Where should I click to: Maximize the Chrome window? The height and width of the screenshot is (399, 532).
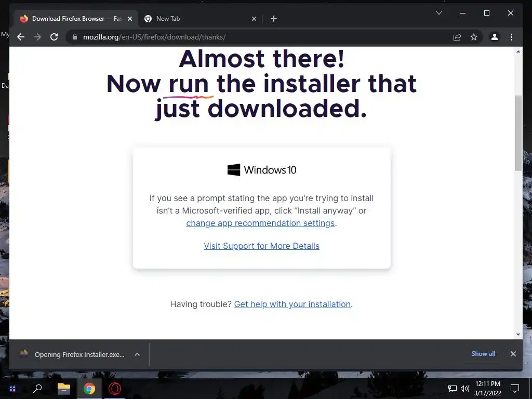[x=486, y=13]
